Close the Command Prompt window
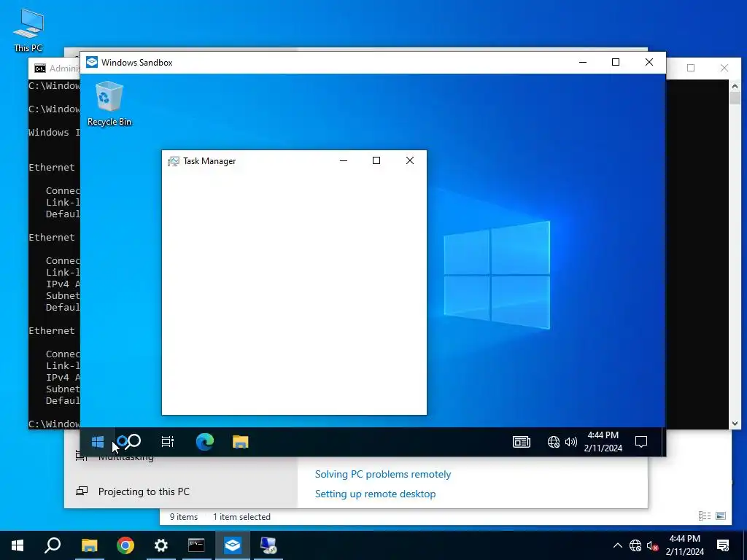Screen dimensions: 747x560 (x=724, y=68)
